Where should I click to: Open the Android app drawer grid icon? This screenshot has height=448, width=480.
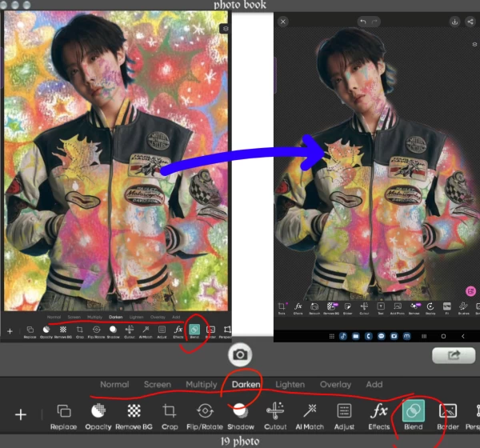tap(331, 336)
